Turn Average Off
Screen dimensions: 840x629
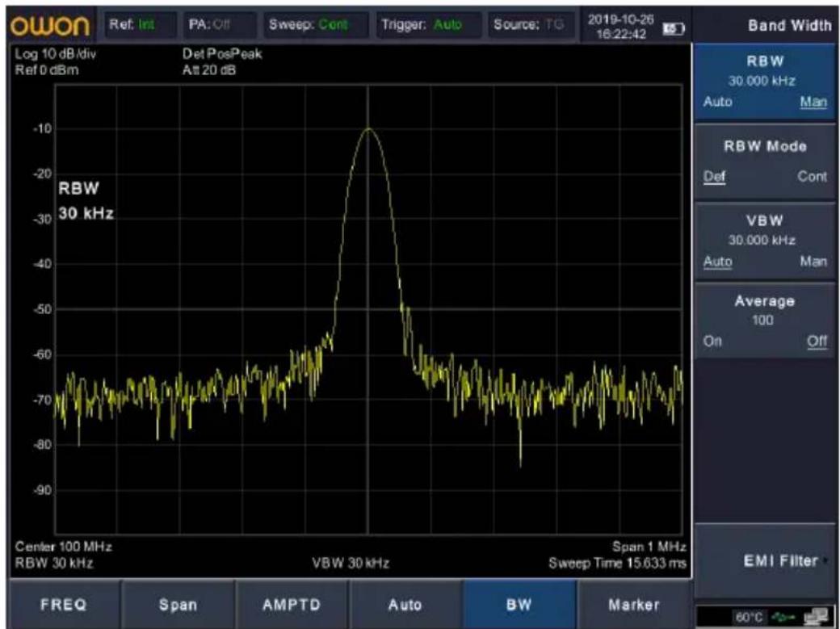pos(817,342)
